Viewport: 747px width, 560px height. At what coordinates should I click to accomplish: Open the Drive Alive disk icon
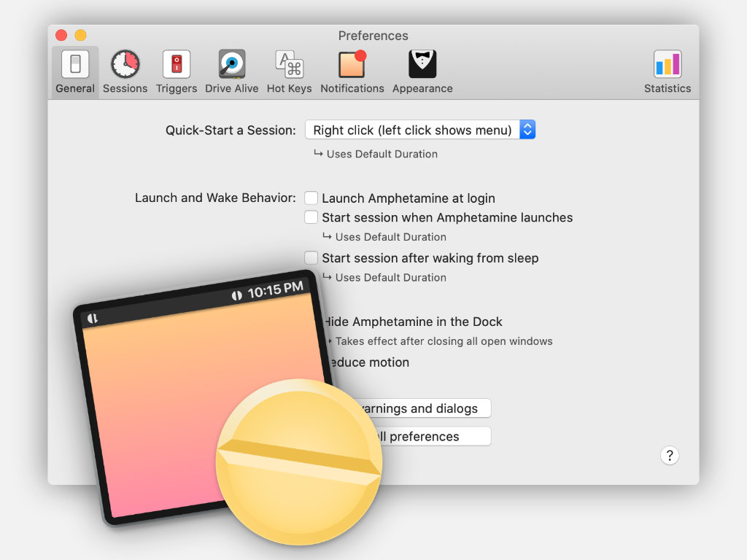click(231, 65)
